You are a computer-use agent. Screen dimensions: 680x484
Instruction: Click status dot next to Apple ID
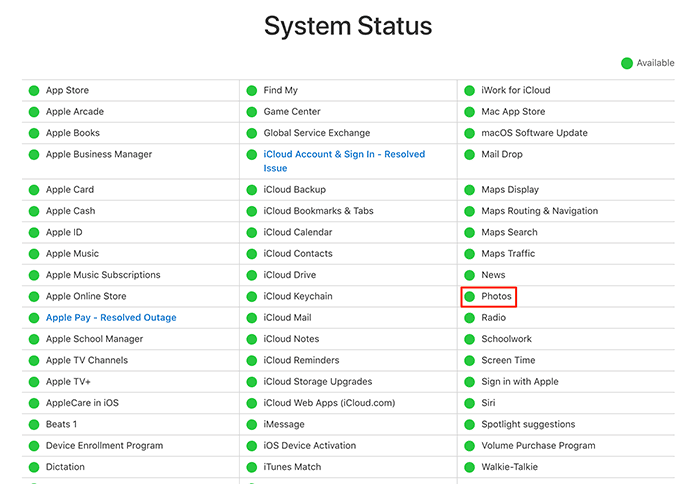tap(34, 232)
